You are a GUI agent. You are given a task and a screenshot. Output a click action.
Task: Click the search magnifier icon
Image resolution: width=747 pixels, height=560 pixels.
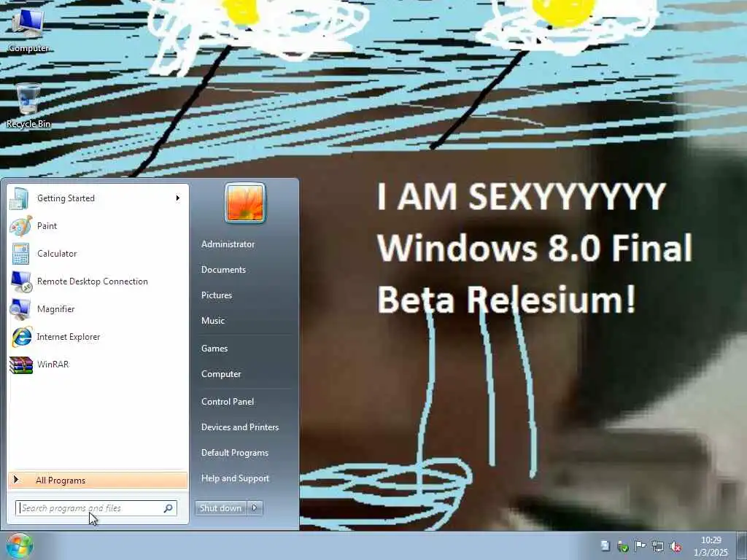click(x=169, y=508)
